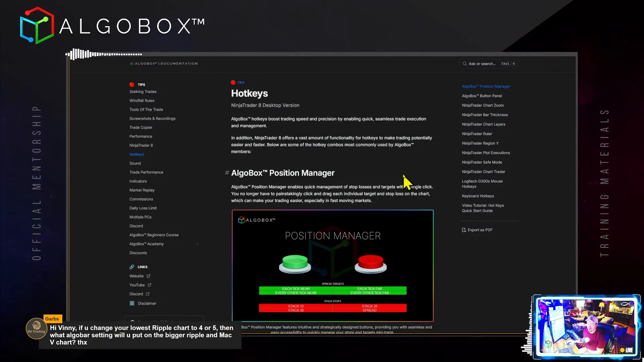Image resolution: width=644 pixels, height=362 pixels.
Task: Jump to AlgoBox Button Panel section
Action: pyautogui.click(x=482, y=96)
